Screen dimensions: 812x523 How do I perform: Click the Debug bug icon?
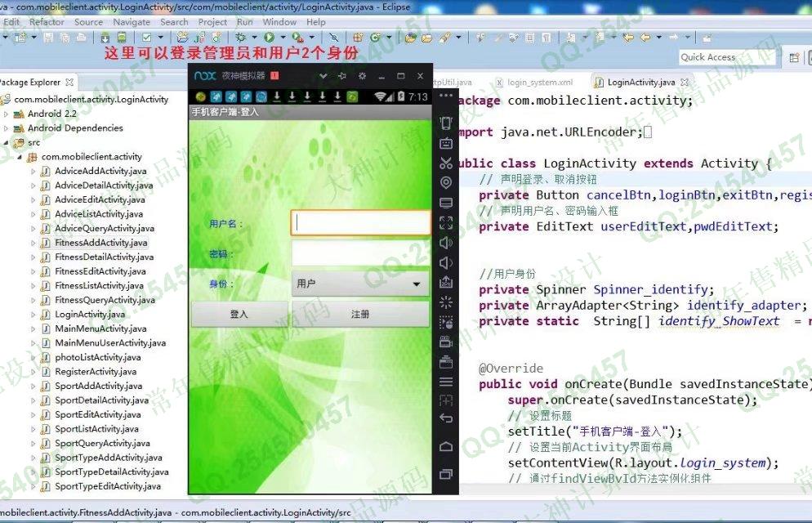[x=240, y=38]
